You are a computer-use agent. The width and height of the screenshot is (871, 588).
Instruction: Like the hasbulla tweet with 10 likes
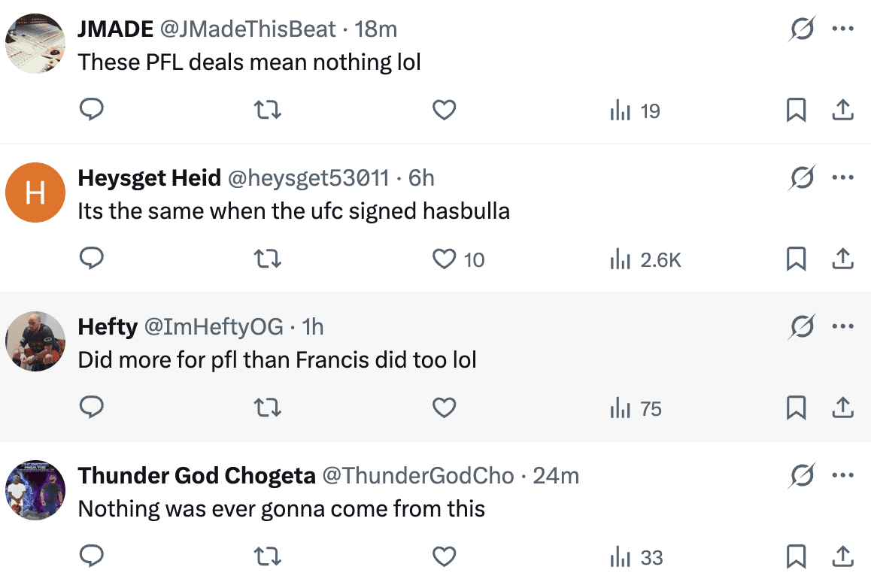445,259
